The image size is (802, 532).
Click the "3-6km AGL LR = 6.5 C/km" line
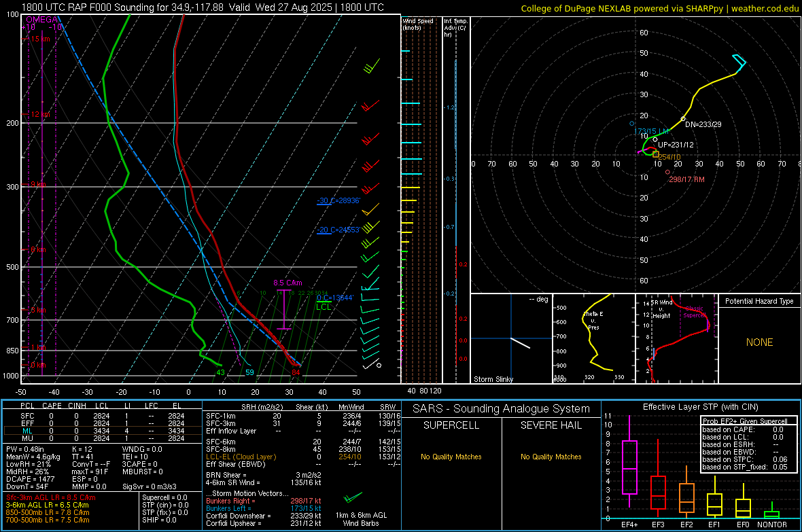click(x=48, y=505)
